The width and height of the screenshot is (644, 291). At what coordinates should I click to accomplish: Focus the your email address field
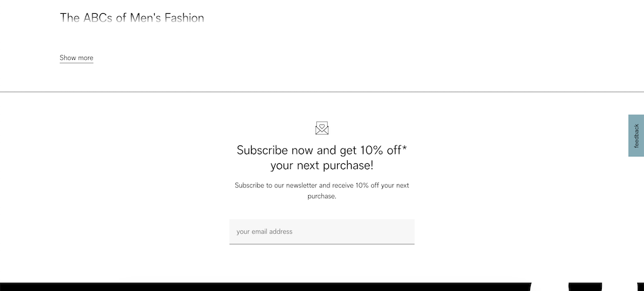coord(321,231)
